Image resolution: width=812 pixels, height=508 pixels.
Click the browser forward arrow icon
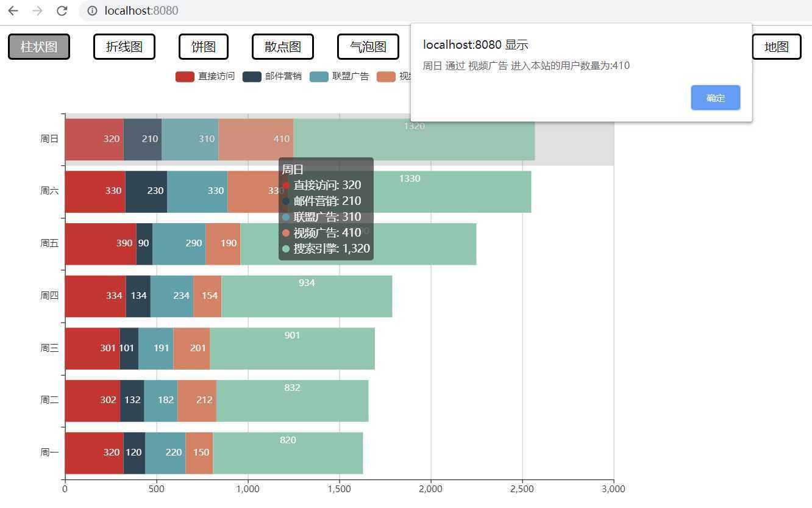pyautogui.click(x=37, y=10)
